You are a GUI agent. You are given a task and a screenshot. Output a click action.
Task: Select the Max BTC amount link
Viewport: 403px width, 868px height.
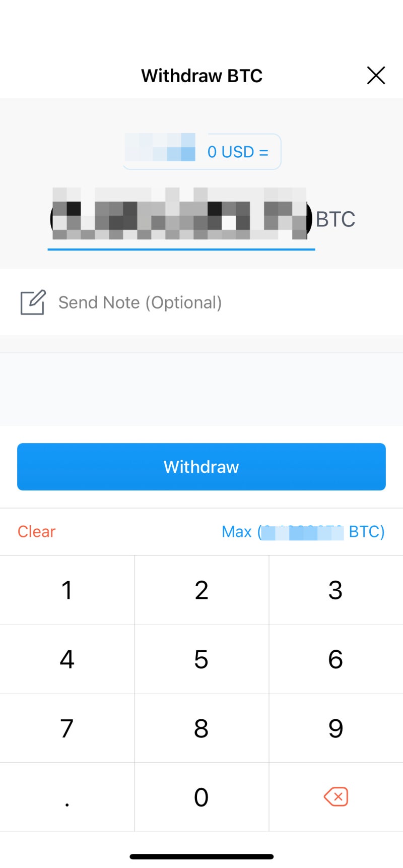[x=303, y=531]
